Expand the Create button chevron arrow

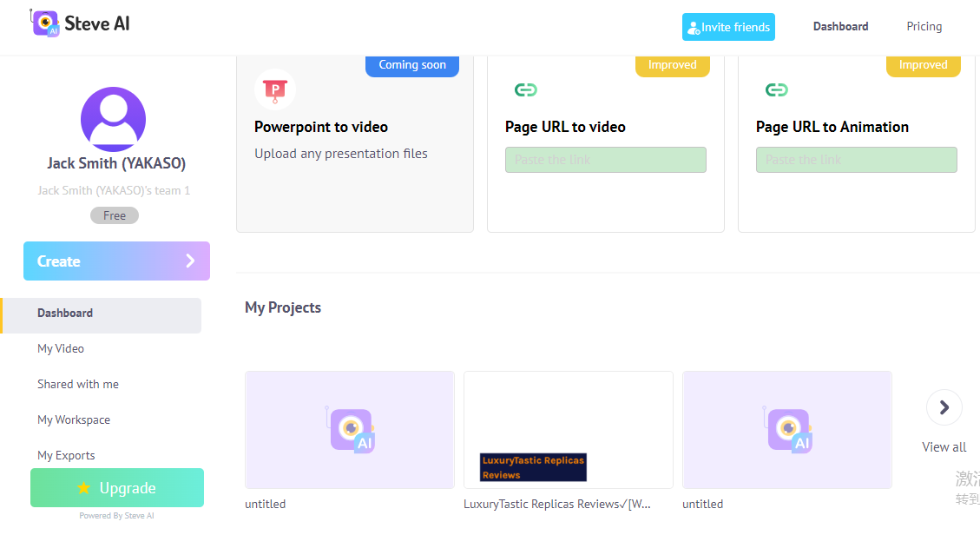point(190,261)
